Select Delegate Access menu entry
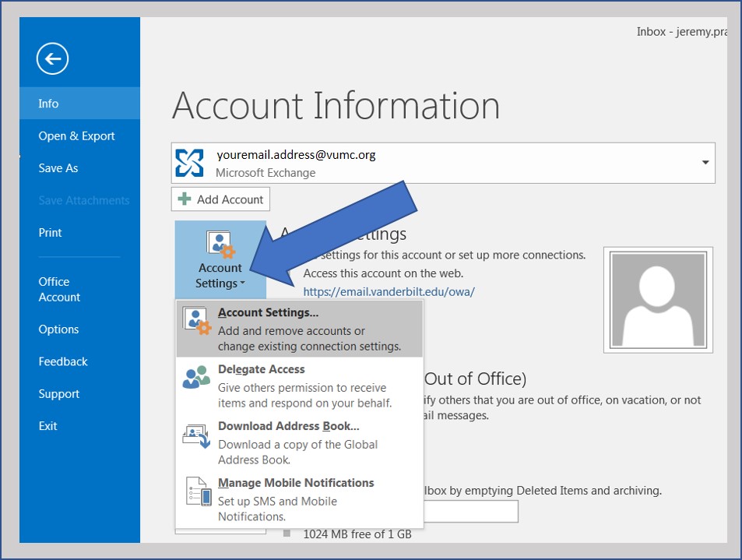 point(300,386)
